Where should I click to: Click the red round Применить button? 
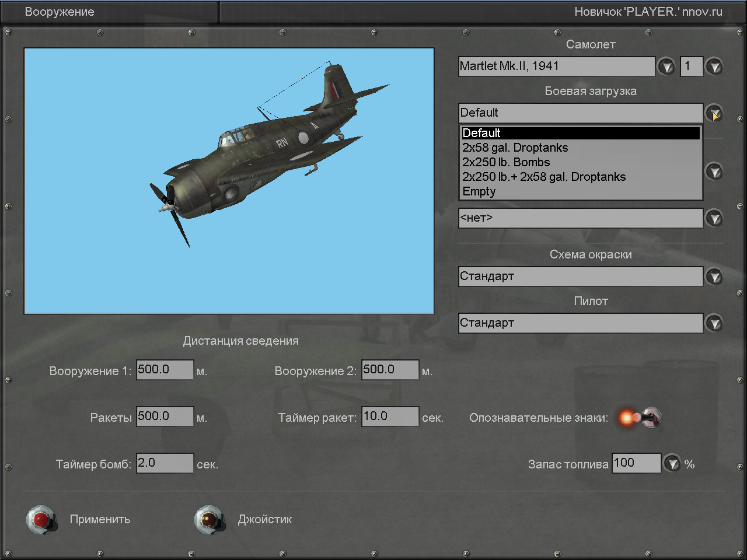click(41, 519)
